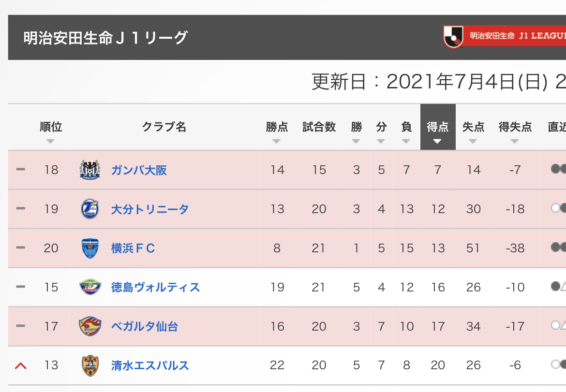Open the 清水エスパルス team link
Viewport: 566px width, 392px height.
point(150,366)
